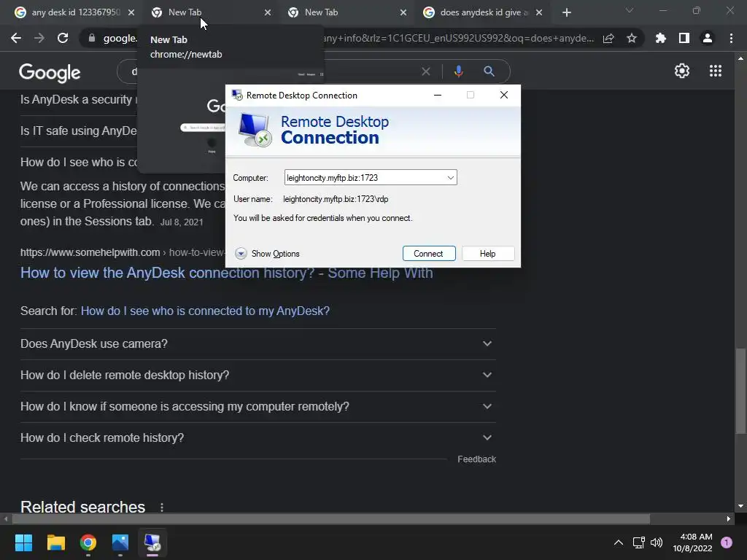This screenshot has width=747, height=560.
Task: Open new tab with plus button
Action: [566, 12]
